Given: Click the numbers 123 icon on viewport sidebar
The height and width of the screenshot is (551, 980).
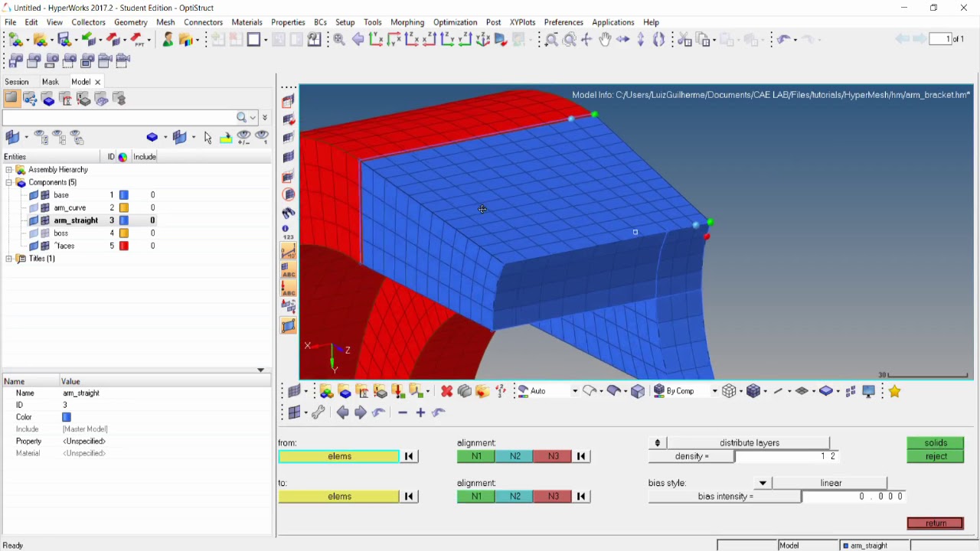Looking at the screenshot, I should [288, 233].
